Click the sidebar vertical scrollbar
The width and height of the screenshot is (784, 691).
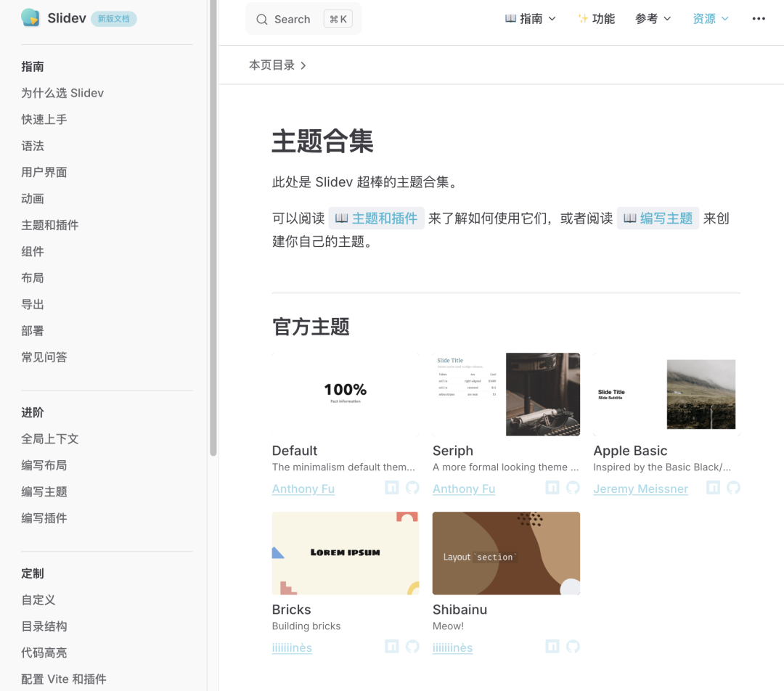[213, 227]
